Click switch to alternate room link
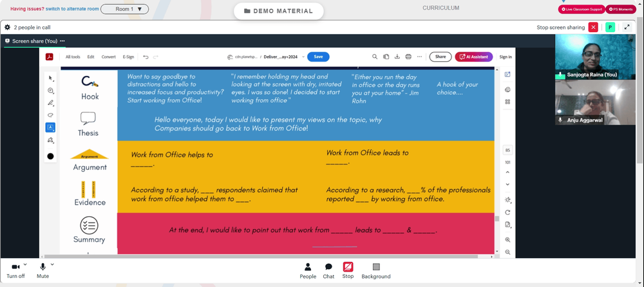Viewport: 644px width, 287px height. (x=72, y=8)
